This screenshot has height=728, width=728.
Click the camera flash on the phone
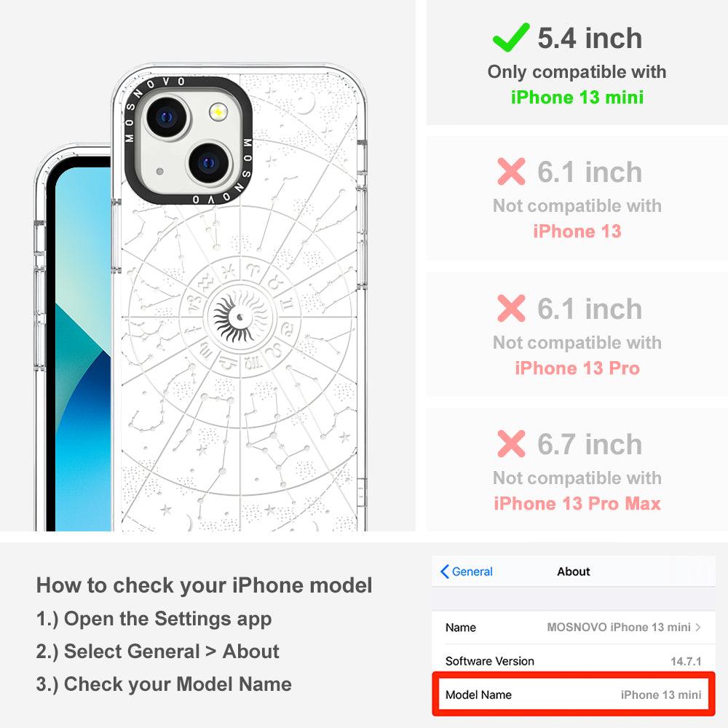point(218,112)
